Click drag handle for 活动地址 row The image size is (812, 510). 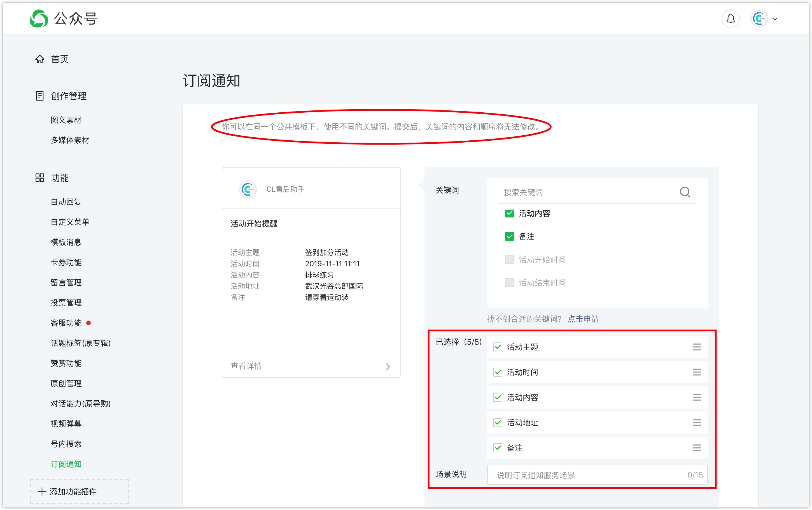[697, 423]
